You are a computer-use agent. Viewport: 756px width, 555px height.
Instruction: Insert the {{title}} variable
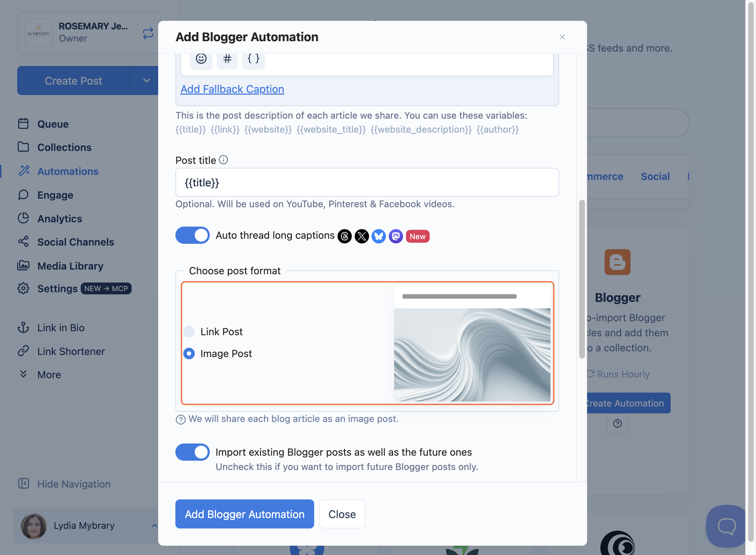click(x=191, y=129)
